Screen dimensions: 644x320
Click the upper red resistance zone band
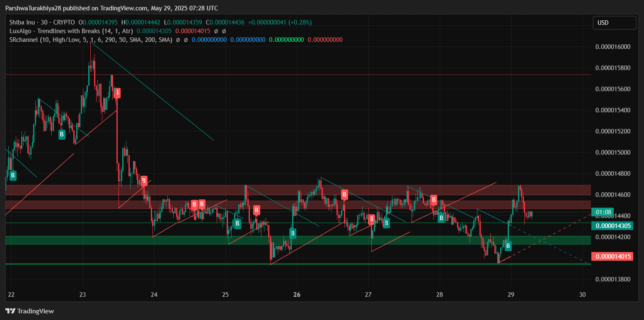coord(290,190)
